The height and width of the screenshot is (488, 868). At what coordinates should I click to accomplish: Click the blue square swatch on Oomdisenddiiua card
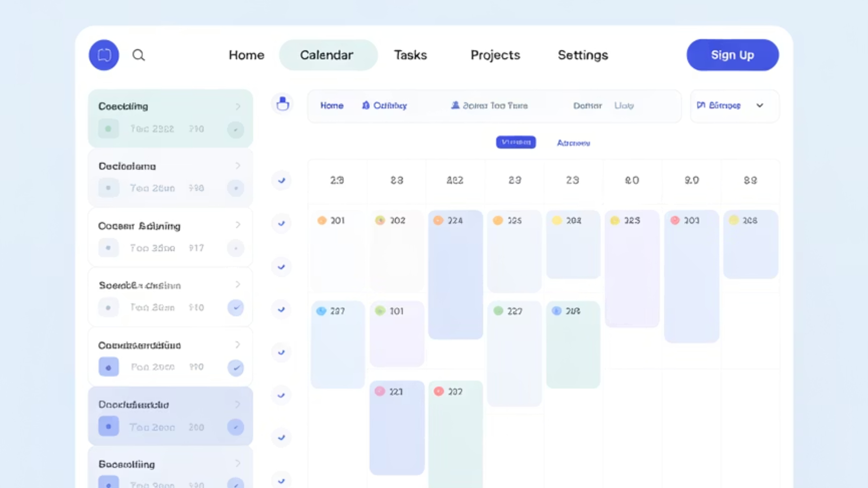[x=109, y=367]
